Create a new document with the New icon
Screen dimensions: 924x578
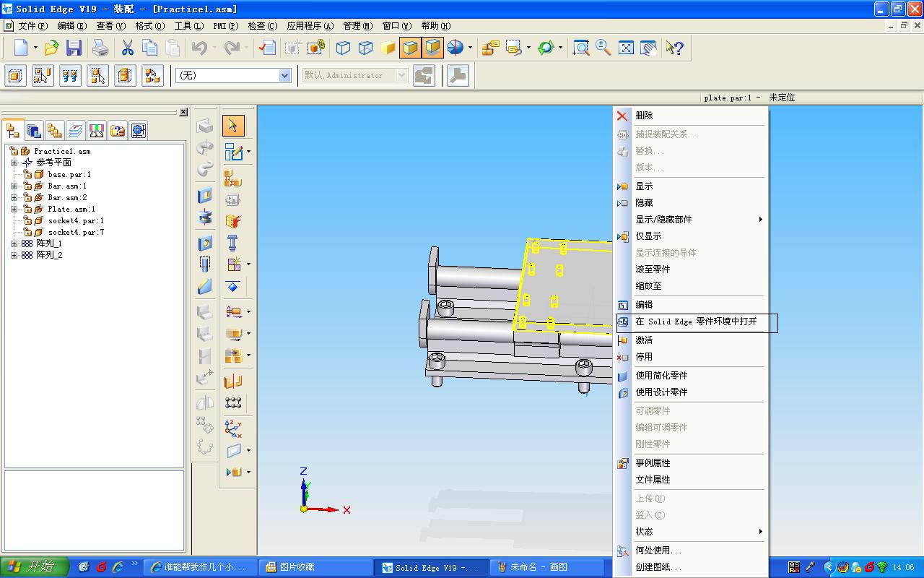click(22, 48)
